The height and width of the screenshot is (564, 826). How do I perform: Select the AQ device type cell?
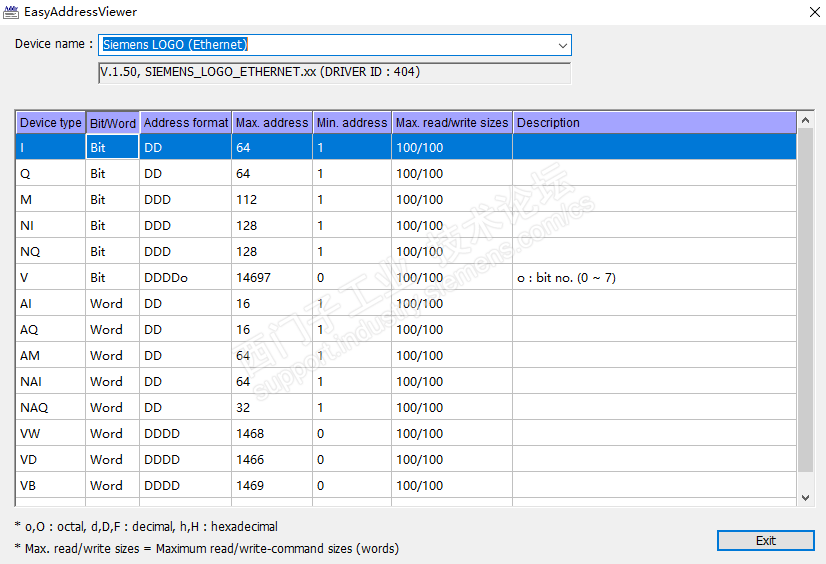click(x=51, y=329)
